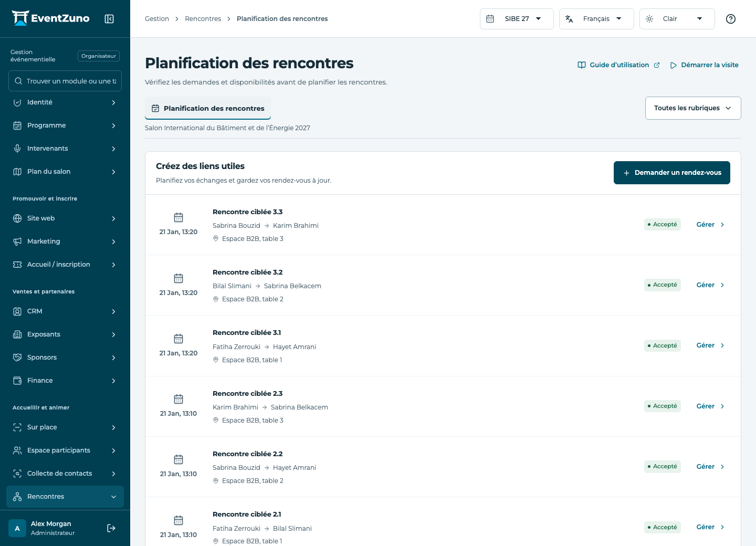Image resolution: width=756 pixels, height=546 pixels.
Task: Click Gérer for Rencontre ciblée 3.1
Action: 710,345
